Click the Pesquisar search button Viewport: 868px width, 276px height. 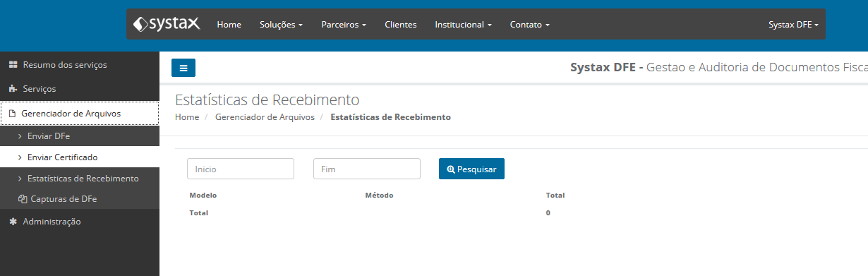[x=471, y=169]
